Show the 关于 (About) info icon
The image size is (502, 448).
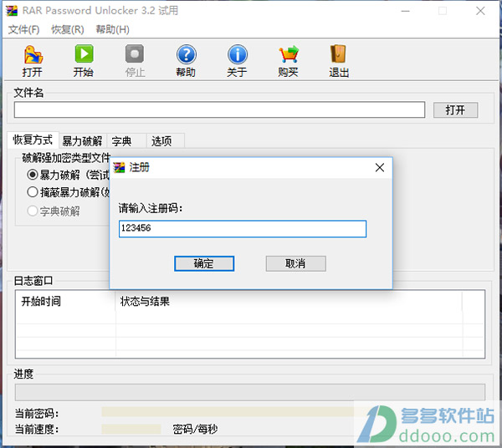(x=238, y=61)
